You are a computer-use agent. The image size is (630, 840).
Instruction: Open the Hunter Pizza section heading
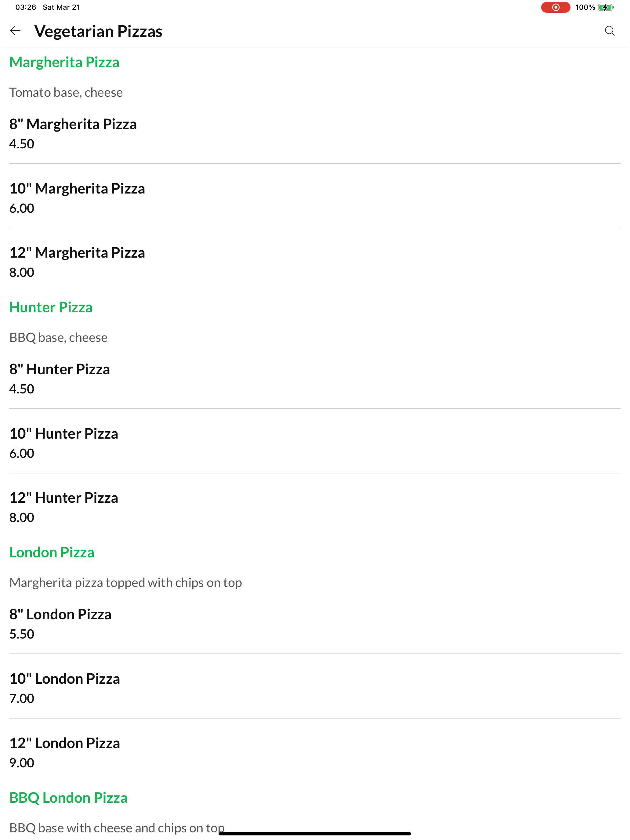tap(51, 307)
